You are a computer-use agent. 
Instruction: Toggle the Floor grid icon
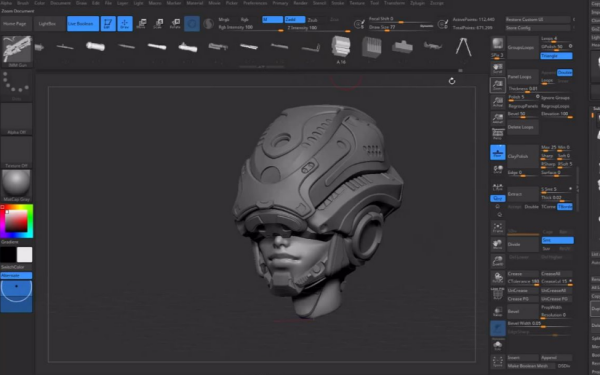[497, 152]
